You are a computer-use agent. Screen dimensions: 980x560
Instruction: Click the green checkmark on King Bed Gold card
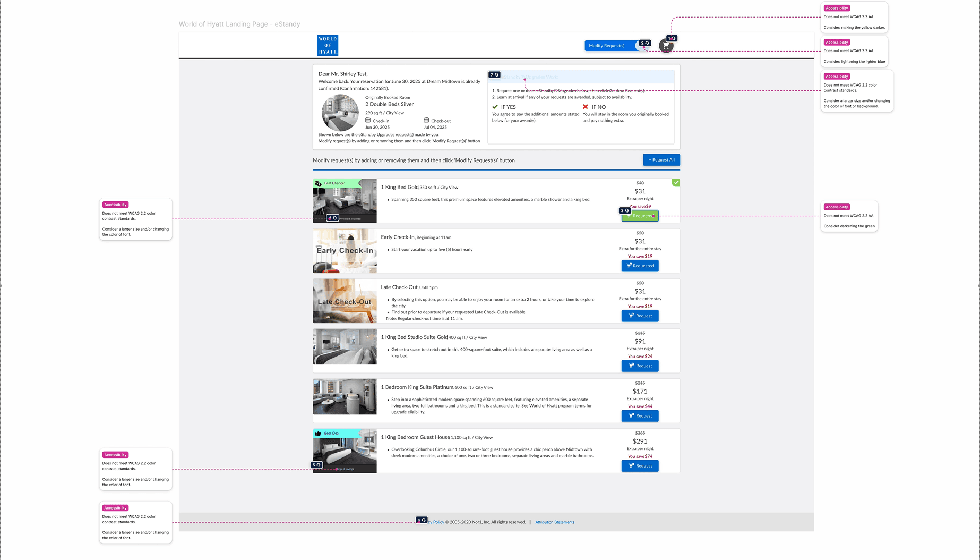pyautogui.click(x=676, y=182)
